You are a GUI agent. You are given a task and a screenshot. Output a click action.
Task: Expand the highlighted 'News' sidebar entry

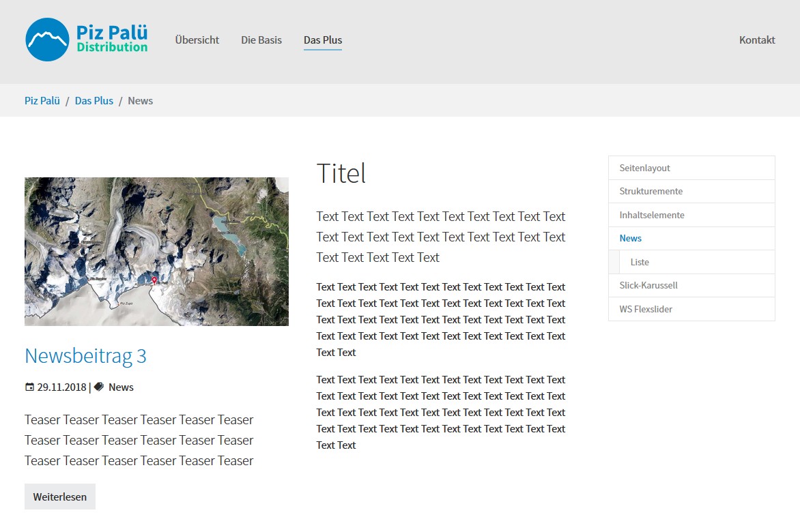pyautogui.click(x=629, y=238)
